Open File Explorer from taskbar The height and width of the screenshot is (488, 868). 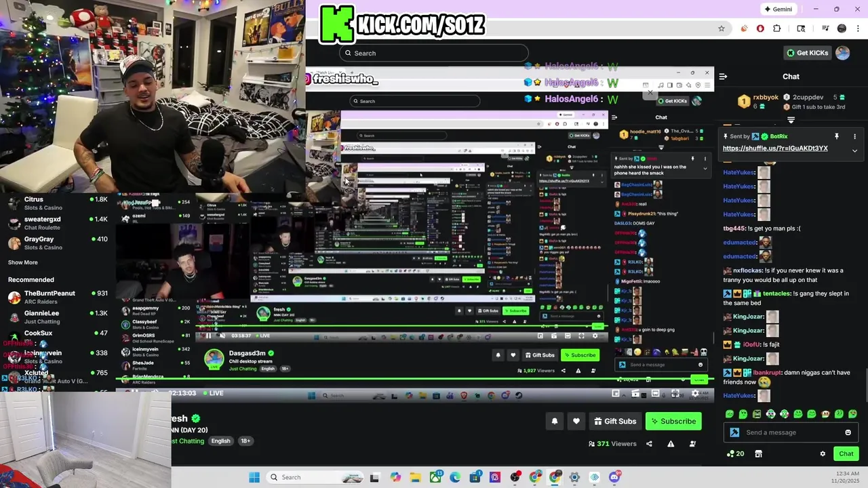[415, 477]
